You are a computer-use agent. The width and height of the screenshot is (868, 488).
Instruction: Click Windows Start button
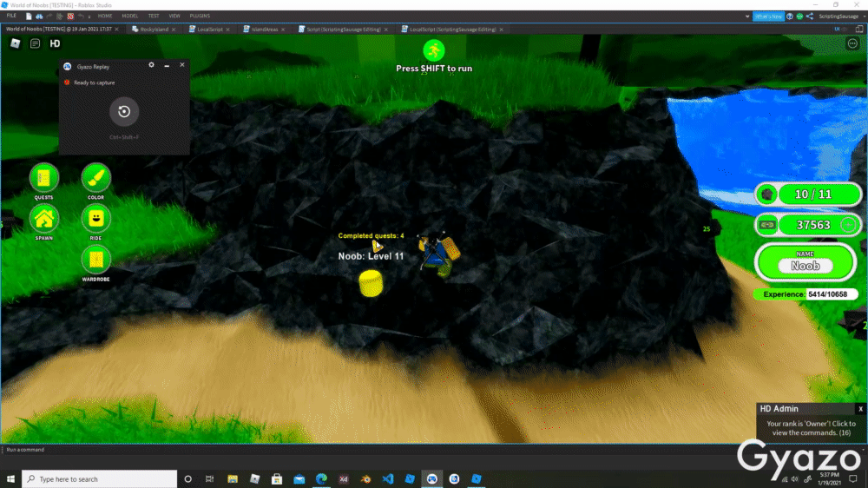click(x=10, y=479)
